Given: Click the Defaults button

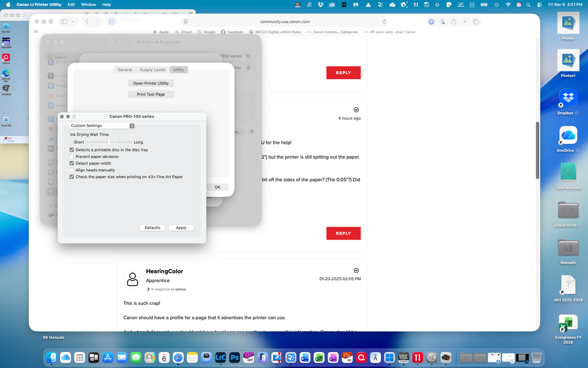Looking at the screenshot, I should click(152, 228).
